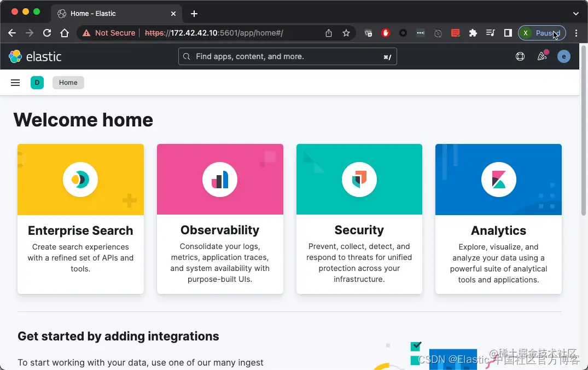Open the Security card icon
The image size is (588, 370).
point(359,180)
